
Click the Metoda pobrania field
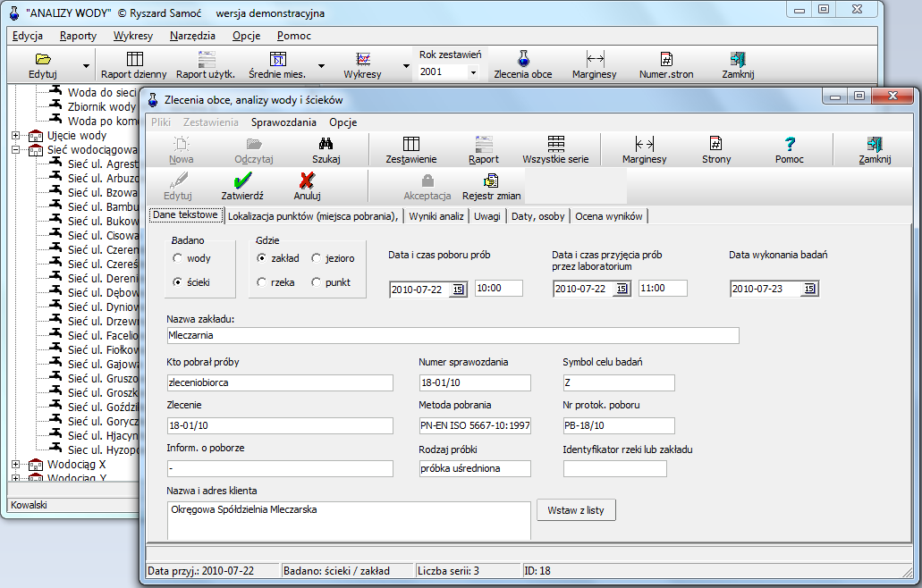(x=475, y=426)
